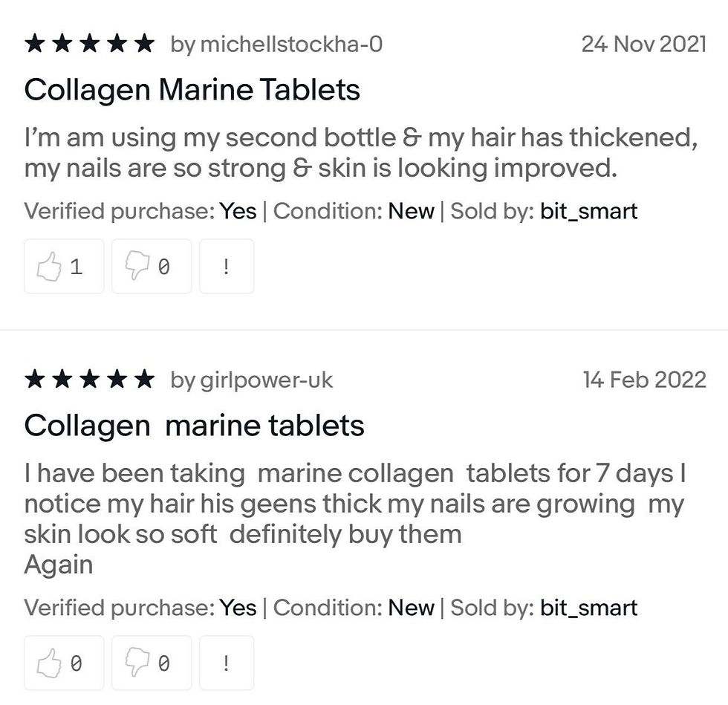
Task: Open reviewer profile michellstockha-0
Action: click(291, 45)
